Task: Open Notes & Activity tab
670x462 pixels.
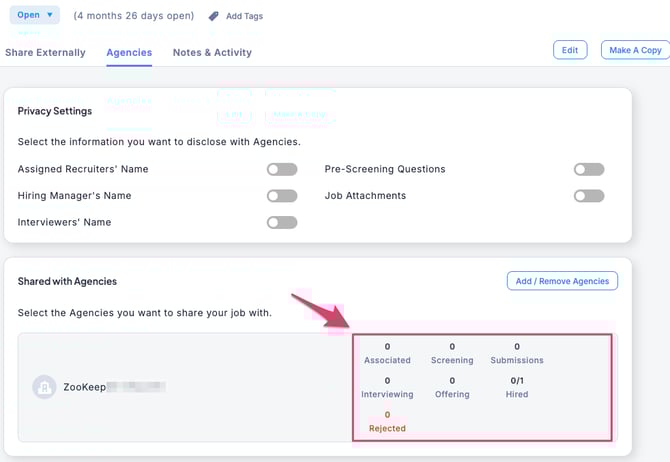Action: click(x=212, y=52)
